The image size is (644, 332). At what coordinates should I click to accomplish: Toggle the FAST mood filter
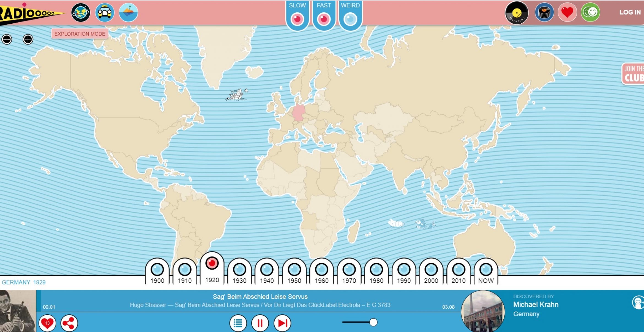324,19
